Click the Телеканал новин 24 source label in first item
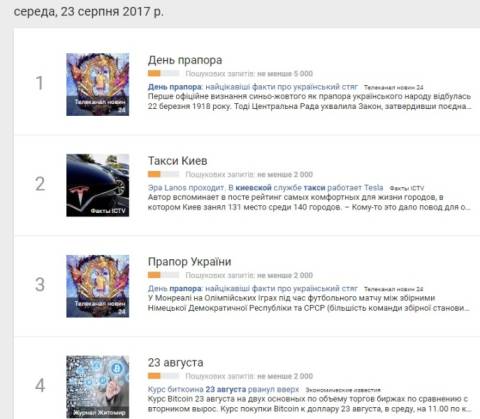This screenshot has width=480, height=419. click(x=394, y=87)
